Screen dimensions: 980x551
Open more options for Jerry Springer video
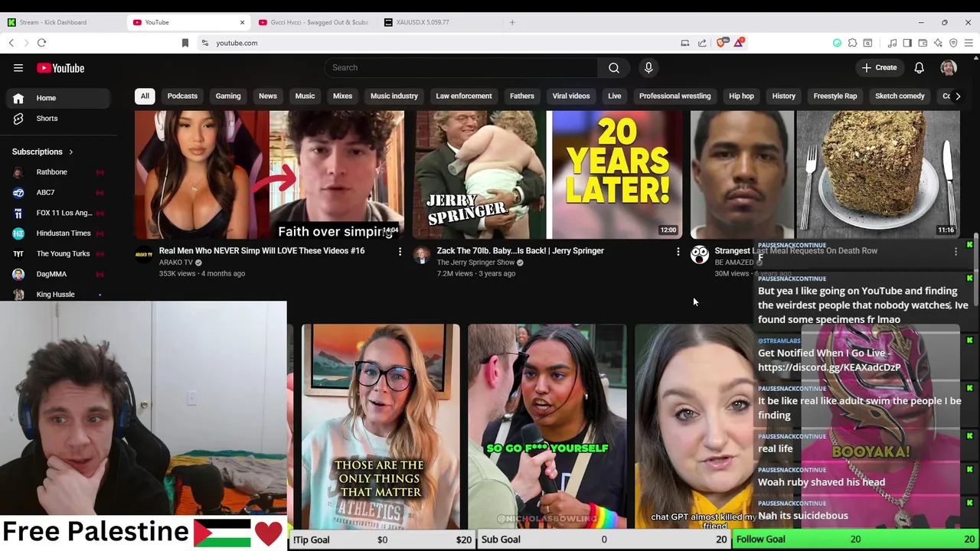[678, 251]
